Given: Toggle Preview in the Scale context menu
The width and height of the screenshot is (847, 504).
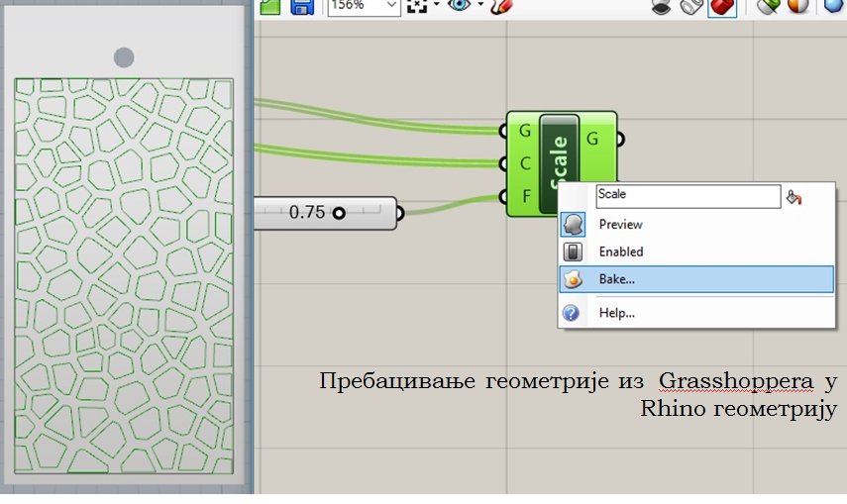Looking at the screenshot, I should [696, 224].
